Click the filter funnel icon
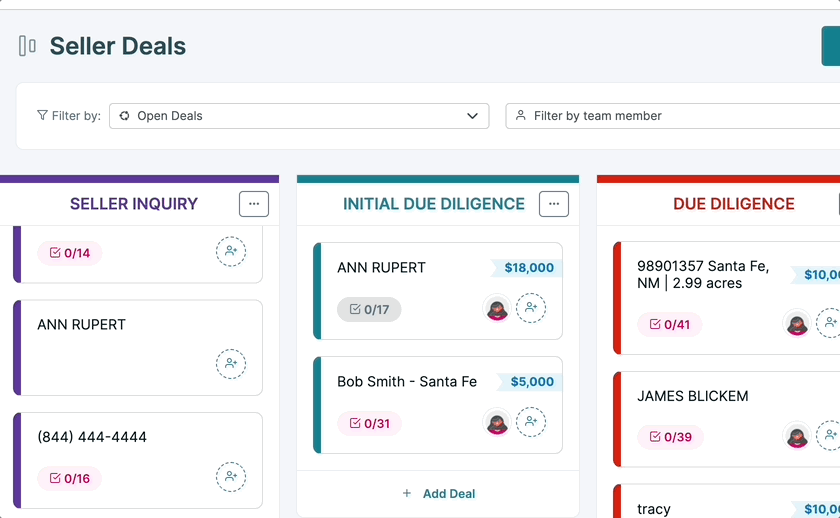 (42, 115)
